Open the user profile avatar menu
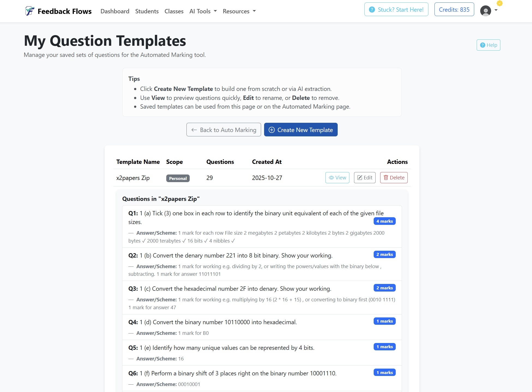The width and height of the screenshot is (532, 392). click(485, 11)
